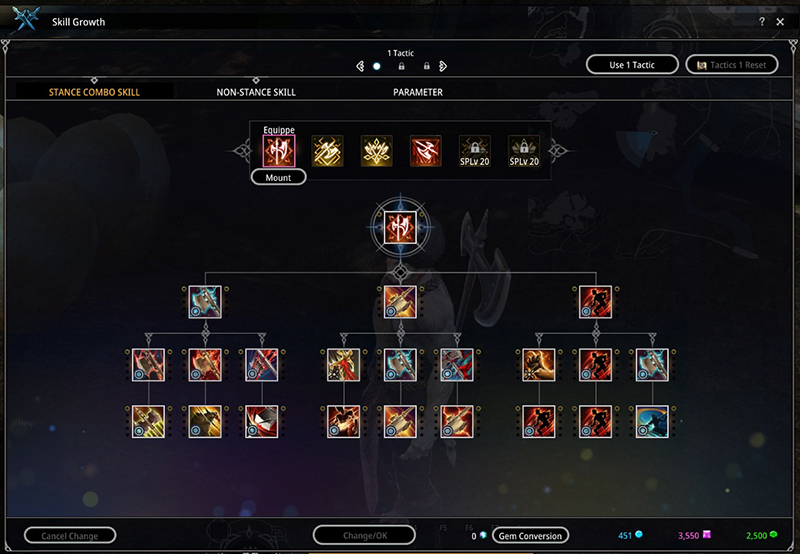Image resolution: width=800 pixels, height=554 pixels.
Task: Select the equipped axe stance skill icon
Action: [x=279, y=151]
